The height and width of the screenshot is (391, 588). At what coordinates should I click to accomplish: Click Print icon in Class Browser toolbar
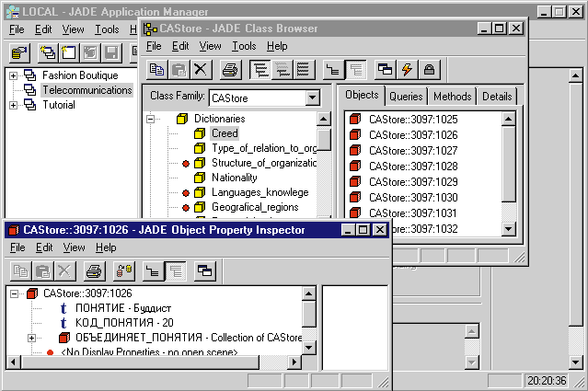[230, 70]
